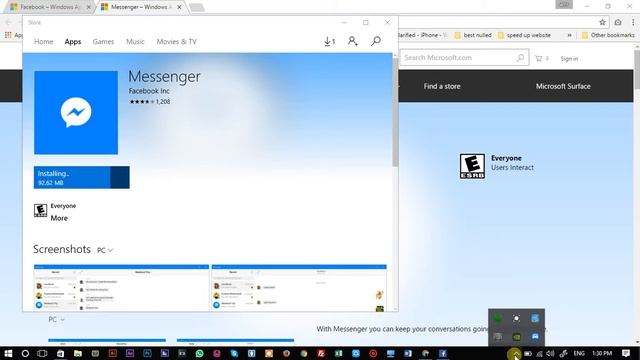Select the Apps tab in Store
Viewport: 640px width, 360px height.
[73, 42]
